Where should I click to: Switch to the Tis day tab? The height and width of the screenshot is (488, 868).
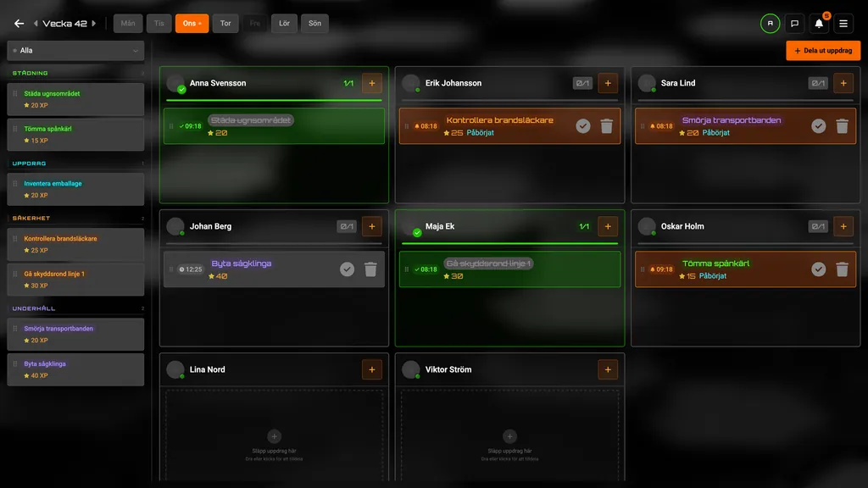click(x=159, y=23)
